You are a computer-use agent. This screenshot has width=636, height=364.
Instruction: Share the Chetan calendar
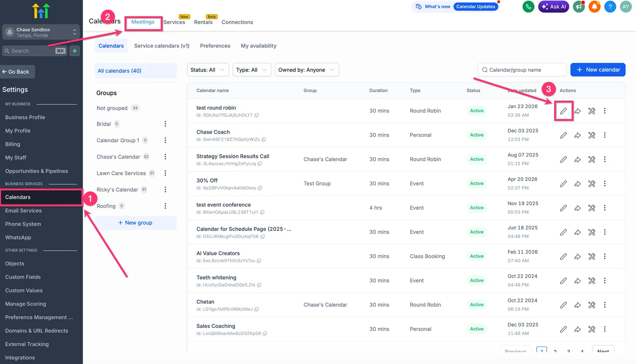tap(578, 305)
